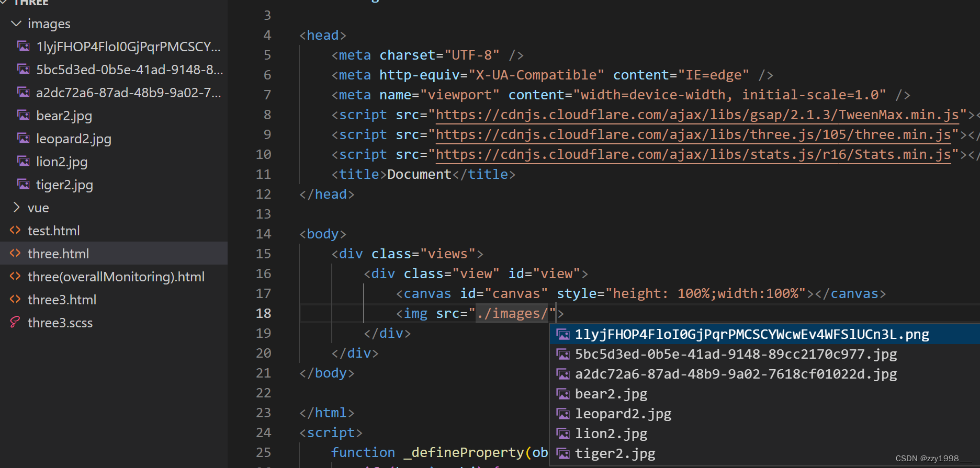Select the images folder label
Screen dimensions: 980x468
tap(49, 24)
